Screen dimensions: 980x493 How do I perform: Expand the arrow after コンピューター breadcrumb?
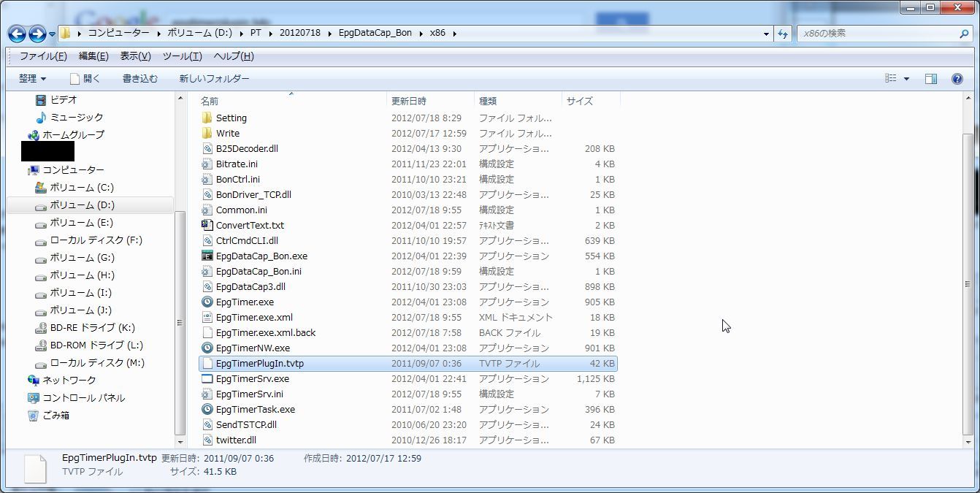coord(157,34)
